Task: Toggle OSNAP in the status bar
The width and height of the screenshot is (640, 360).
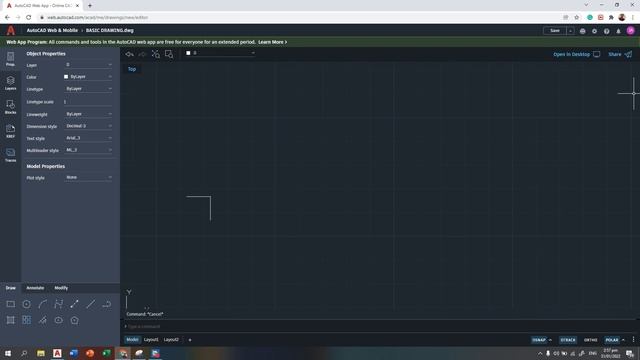Action: tap(538, 340)
